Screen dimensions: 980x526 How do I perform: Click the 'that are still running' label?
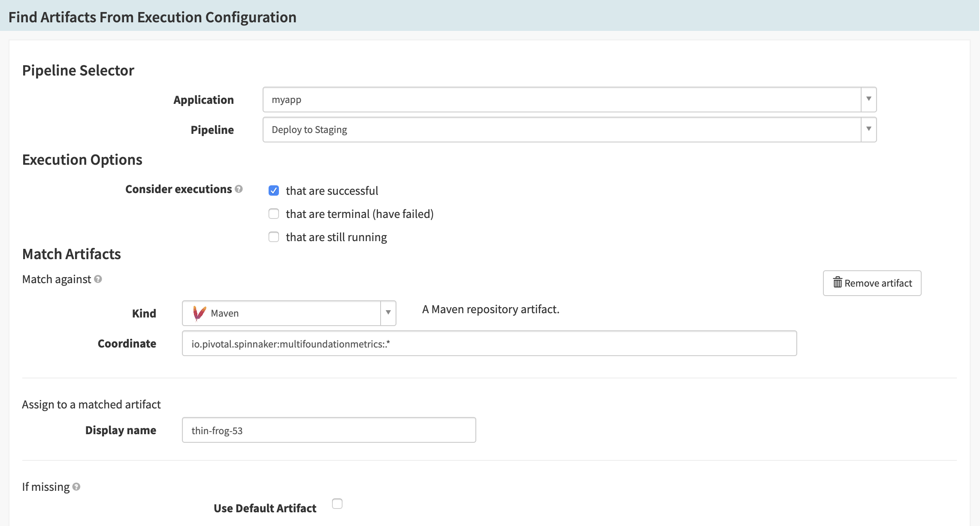[336, 237]
